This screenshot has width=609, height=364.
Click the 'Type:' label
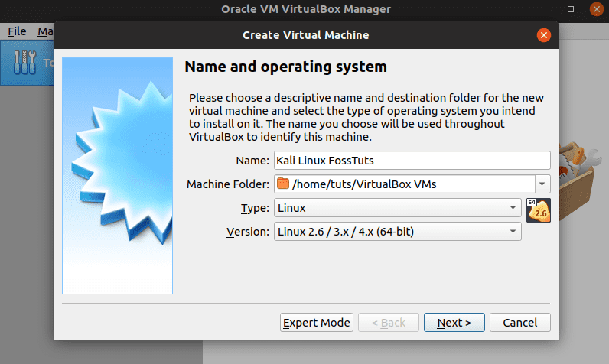[255, 208]
